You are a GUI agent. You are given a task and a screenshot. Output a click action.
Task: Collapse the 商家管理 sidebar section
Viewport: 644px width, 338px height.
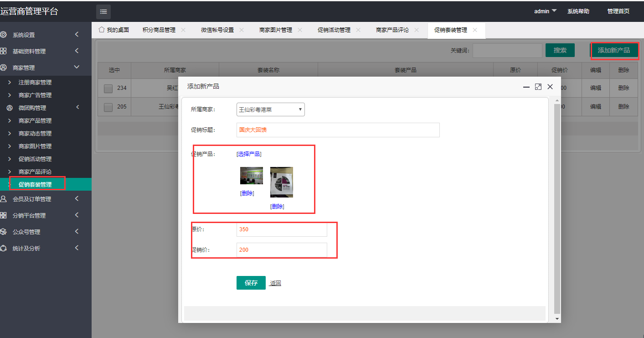tap(77, 68)
